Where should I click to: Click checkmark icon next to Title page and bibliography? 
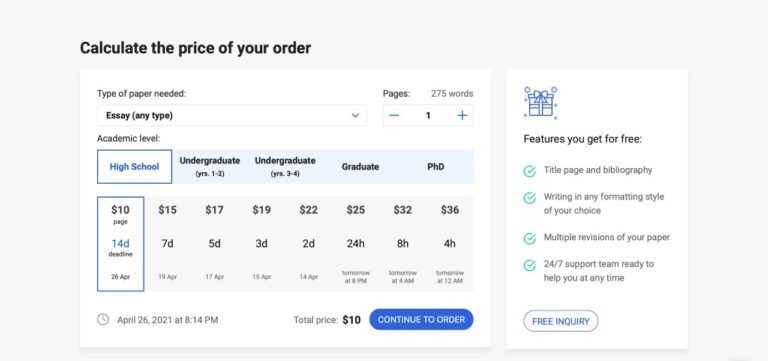tap(529, 171)
